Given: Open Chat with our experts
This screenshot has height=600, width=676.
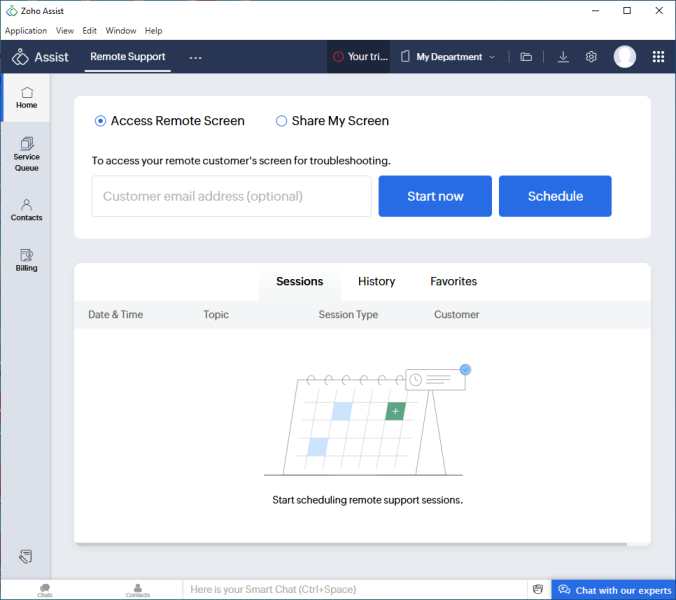Looking at the screenshot, I should (613, 590).
